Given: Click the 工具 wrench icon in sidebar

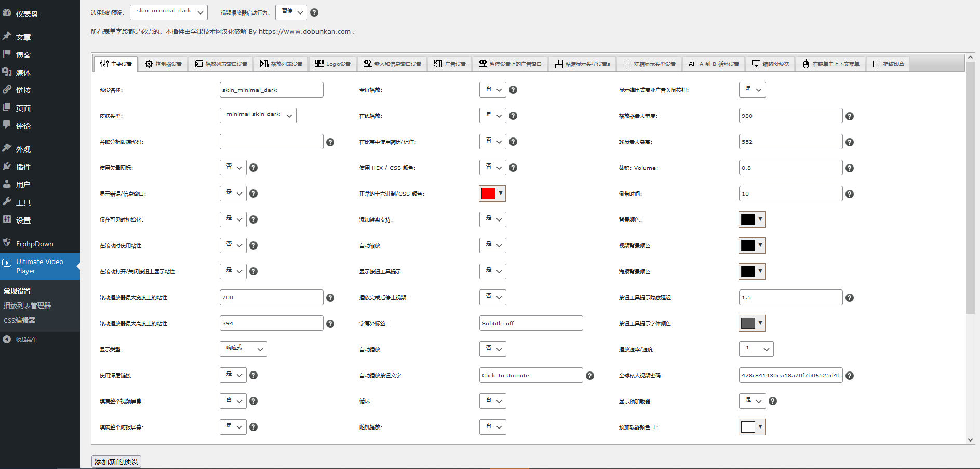Looking at the screenshot, I should click(x=7, y=202).
